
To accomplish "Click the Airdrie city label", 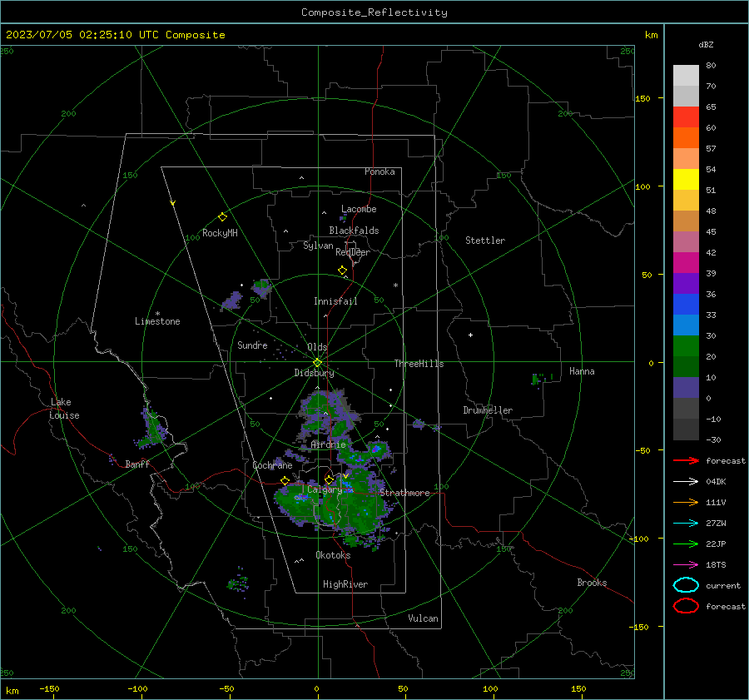I will (328, 444).
